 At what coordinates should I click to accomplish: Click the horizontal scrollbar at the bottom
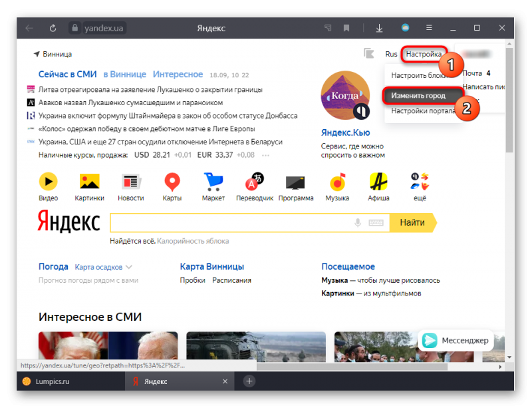(352, 367)
